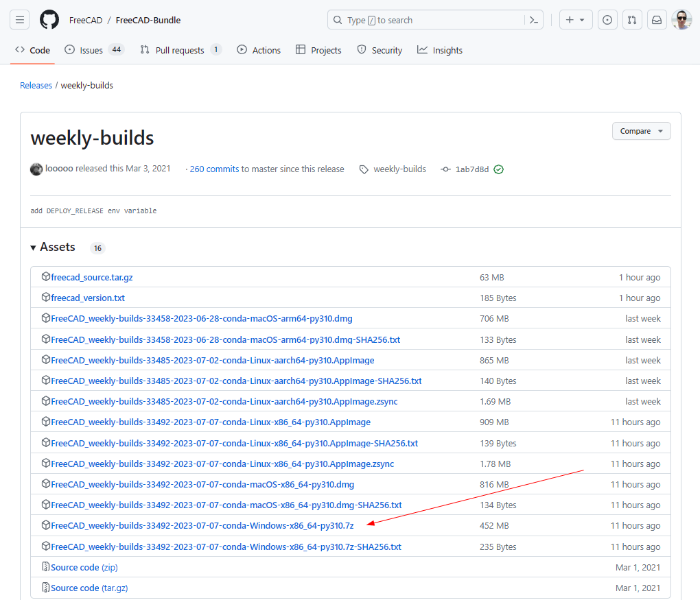Open the weekly-builds tag link

click(399, 169)
